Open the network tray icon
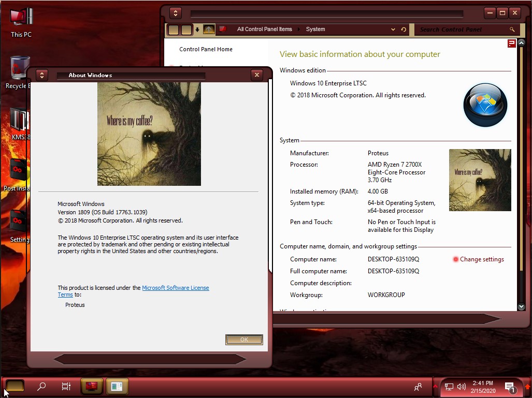The width and height of the screenshot is (532, 398). 449,387
